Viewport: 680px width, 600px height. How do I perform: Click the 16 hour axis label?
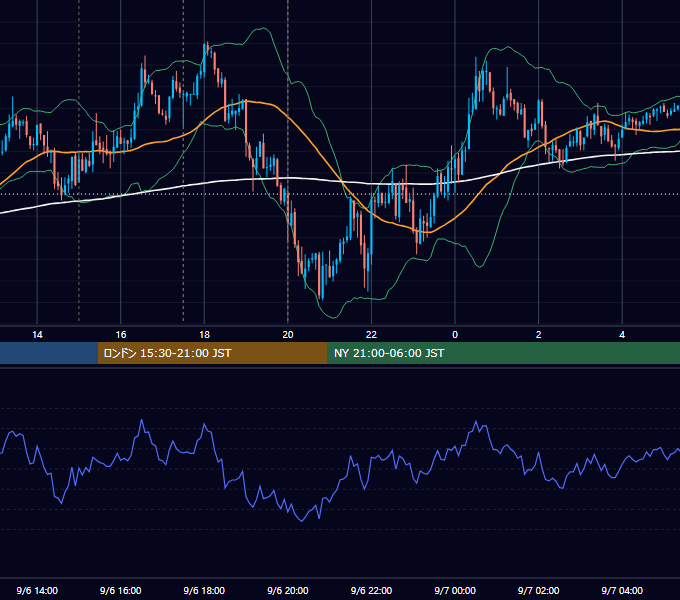[121, 335]
